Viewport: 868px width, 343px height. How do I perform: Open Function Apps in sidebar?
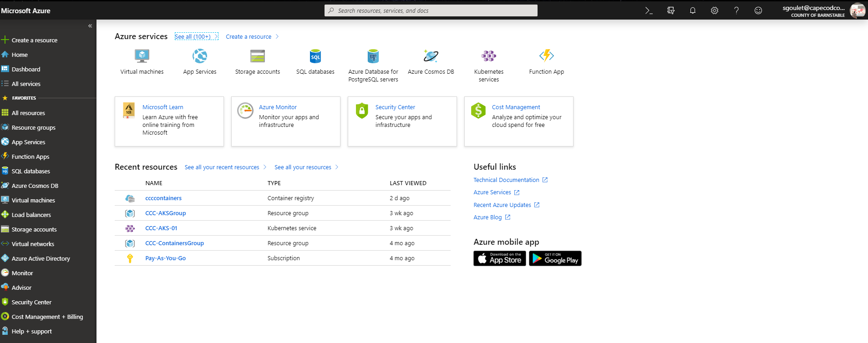pos(30,156)
